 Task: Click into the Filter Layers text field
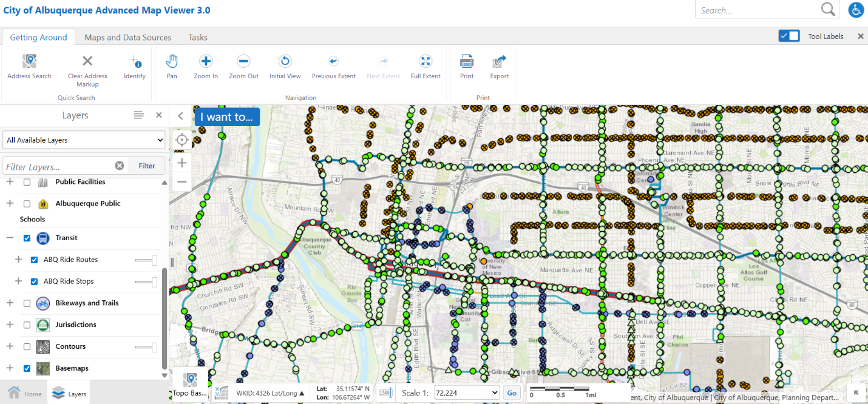click(x=58, y=166)
